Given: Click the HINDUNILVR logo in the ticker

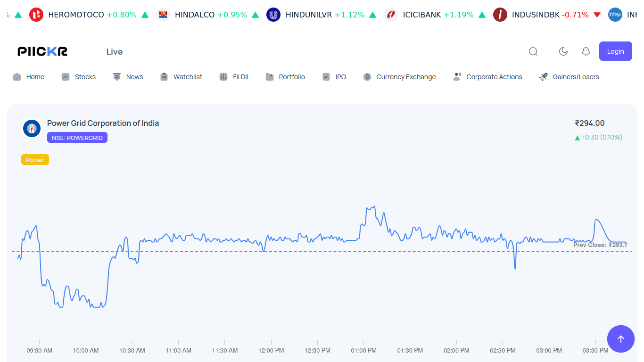Looking at the screenshot, I should coord(273,15).
